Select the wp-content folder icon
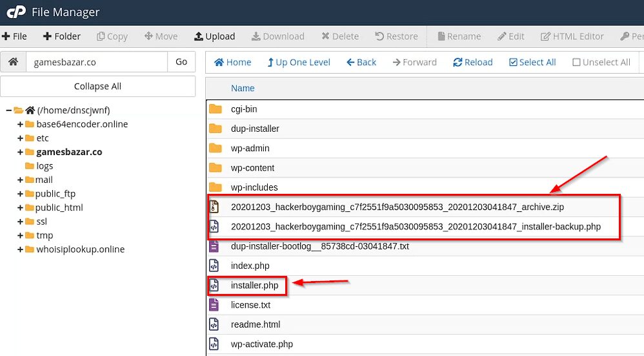The height and width of the screenshot is (356, 644). pos(216,168)
